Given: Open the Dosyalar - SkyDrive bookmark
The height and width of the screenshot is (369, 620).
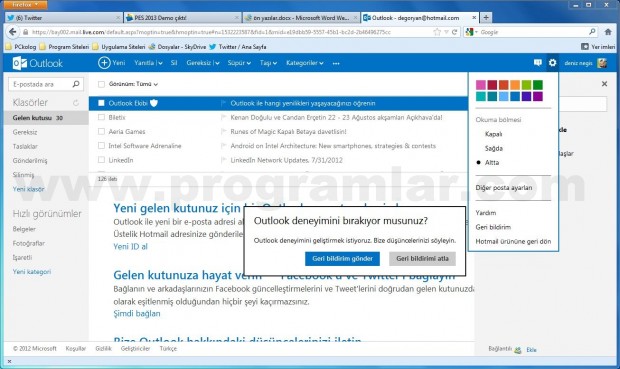Looking at the screenshot, I should coord(177,47).
